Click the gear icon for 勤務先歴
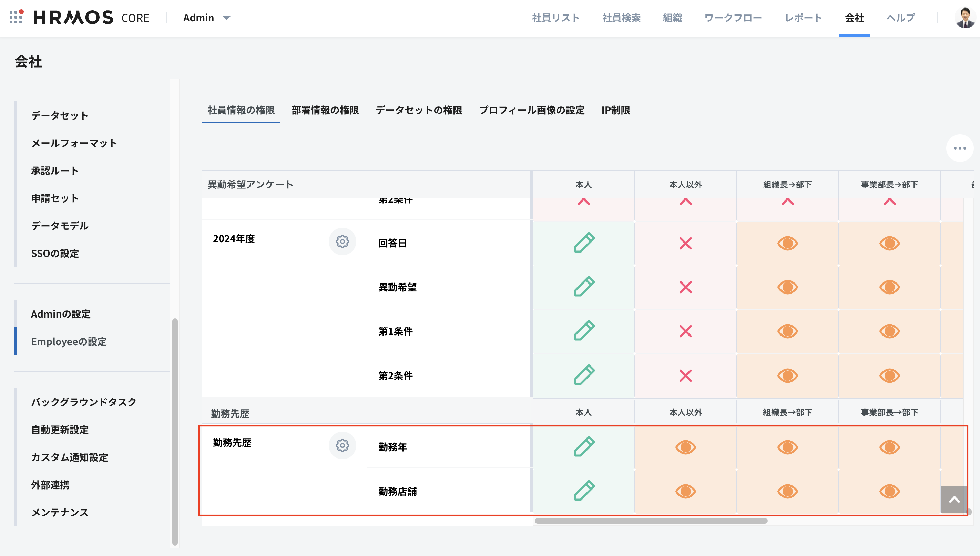This screenshot has width=980, height=556. [x=342, y=445]
